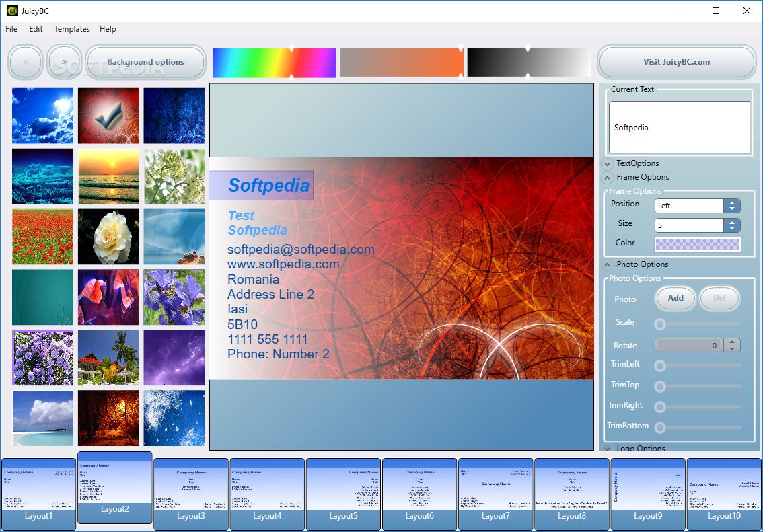763x532 pixels.
Task: Click the Visit JuicyBC.com button
Action: pyautogui.click(x=676, y=63)
